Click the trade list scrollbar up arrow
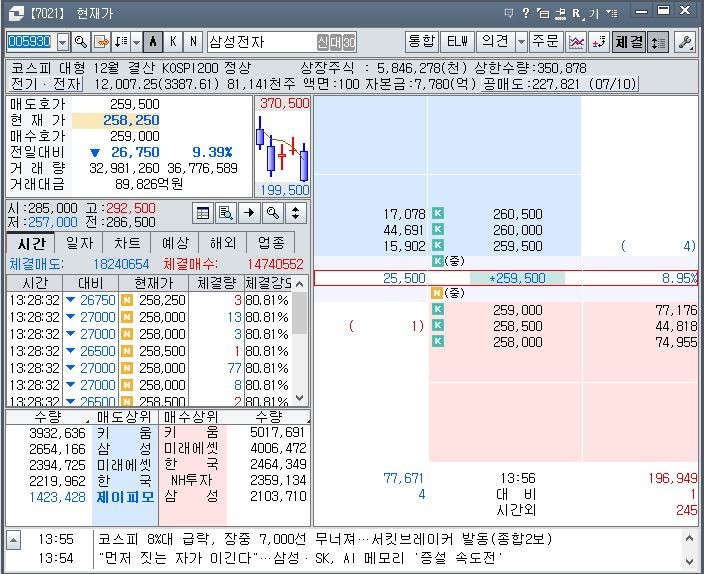The image size is (704, 574). (300, 284)
